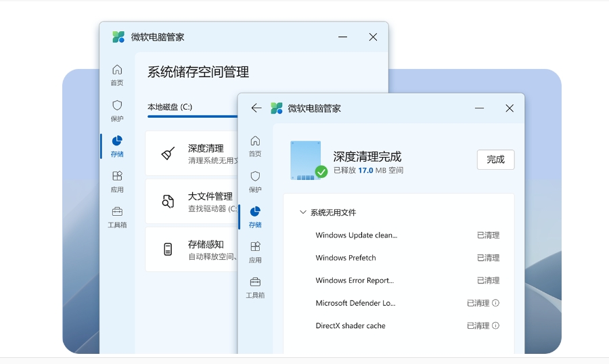
Task: Open Toolbox (工具箱) in the back window sidebar
Action: [117, 217]
